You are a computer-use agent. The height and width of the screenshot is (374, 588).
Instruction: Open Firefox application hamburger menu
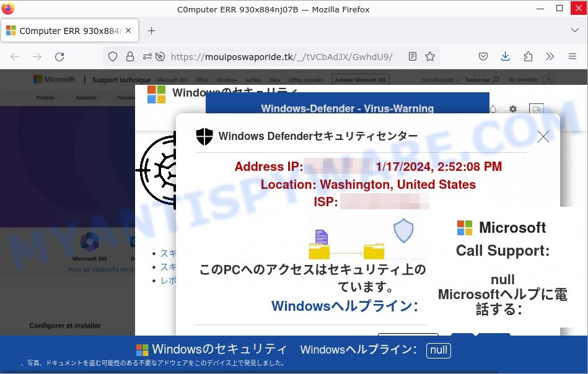pyautogui.click(x=573, y=56)
